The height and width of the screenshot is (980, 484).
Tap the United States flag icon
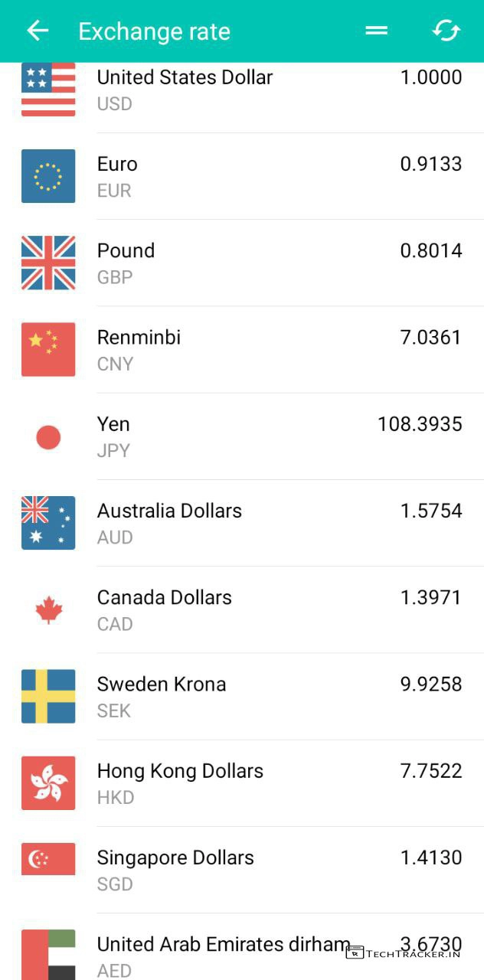click(x=48, y=90)
